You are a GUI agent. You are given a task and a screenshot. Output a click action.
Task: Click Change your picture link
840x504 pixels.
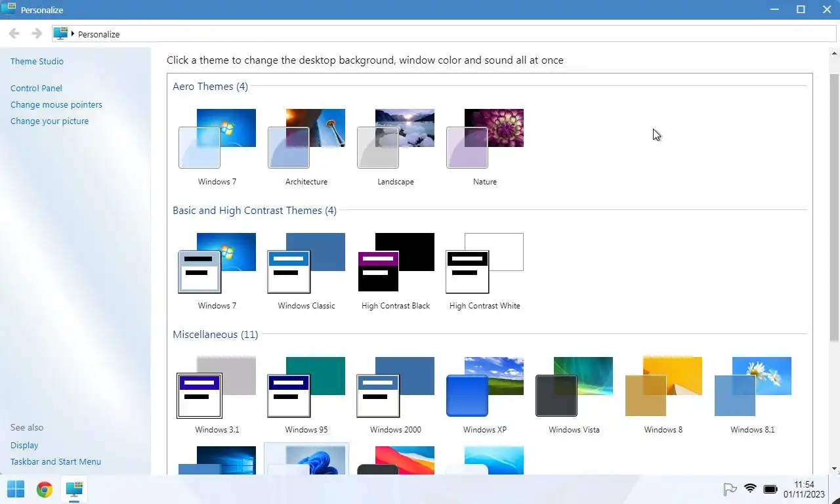[49, 121]
